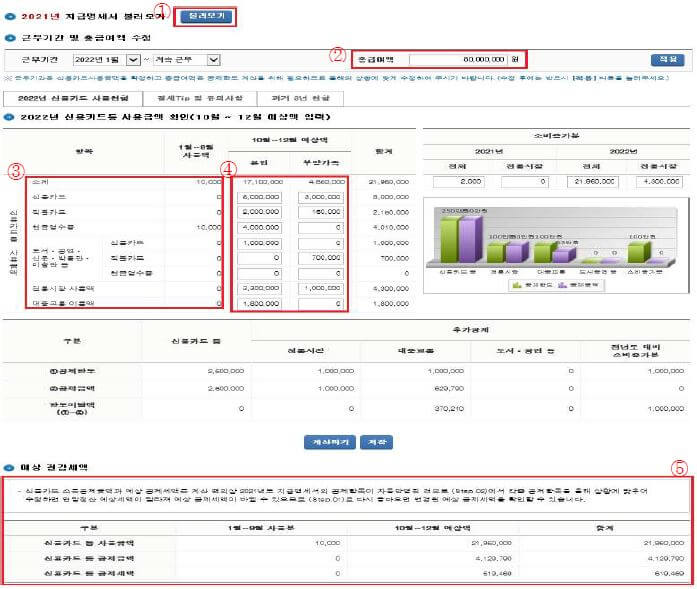Click 현금영수증 본인 field showing 4,000,000
This screenshot has width=697, height=589.
259,228
